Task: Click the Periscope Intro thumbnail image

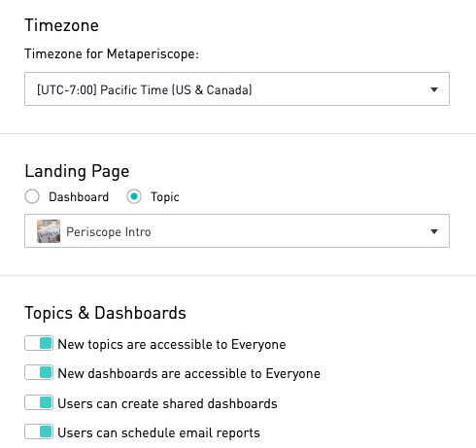Action: (x=49, y=231)
